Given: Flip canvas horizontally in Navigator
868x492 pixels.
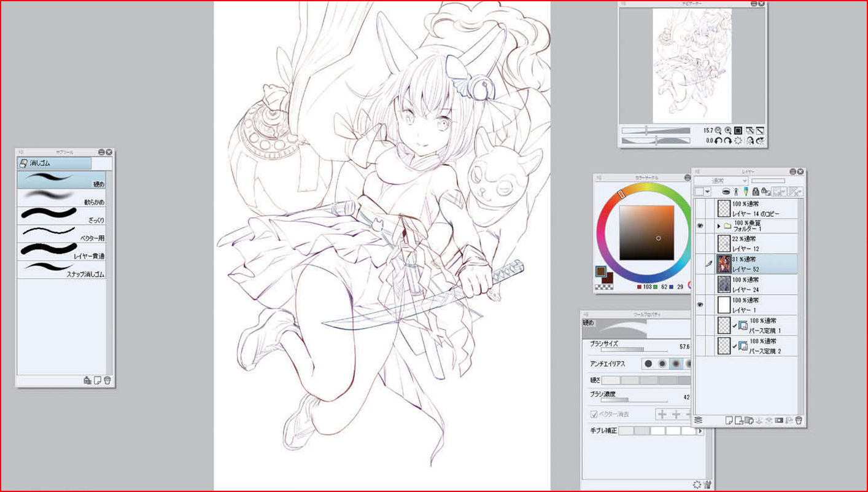Looking at the screenshot, I should (x=750, y=141).
